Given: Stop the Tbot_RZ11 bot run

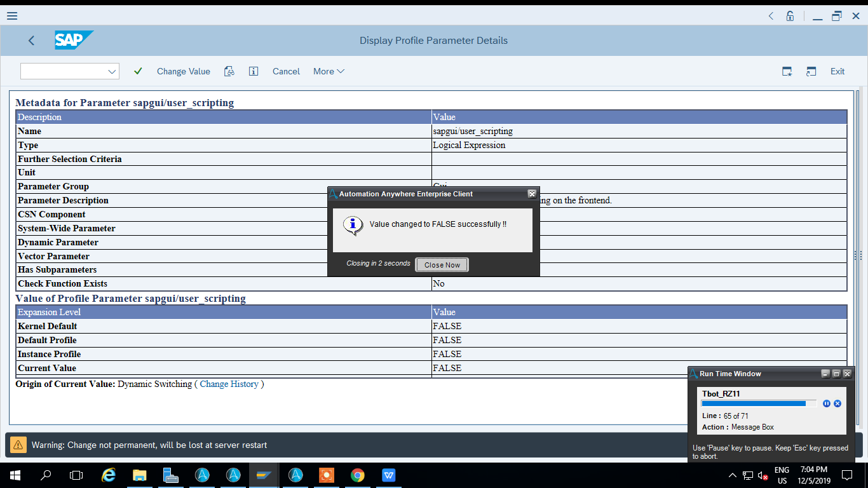Looking at the screenshot, I should tap(837, 403).
